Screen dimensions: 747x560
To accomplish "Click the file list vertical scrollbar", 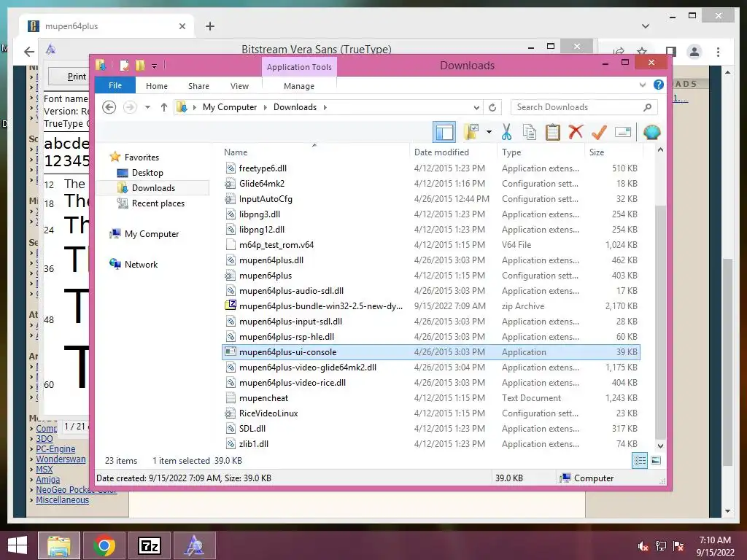I will (x=659, y=322).
